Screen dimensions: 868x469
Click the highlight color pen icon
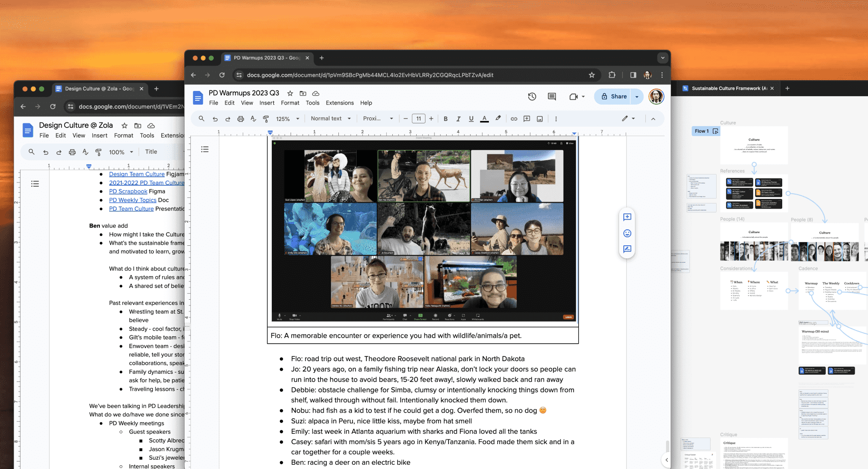[x=498, y=119]
